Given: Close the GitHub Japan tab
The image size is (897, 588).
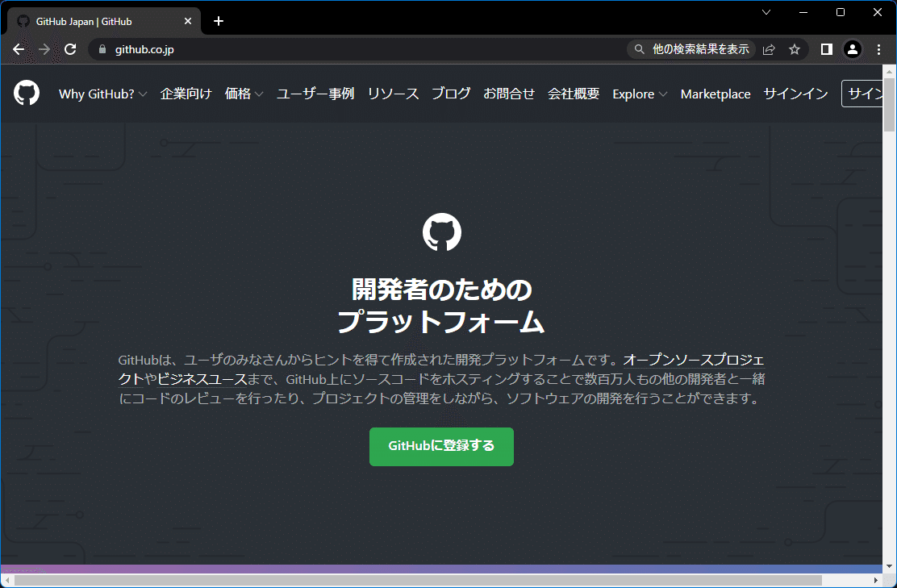Looking at the screenshot, I should pyautogui.click(x=188, y=21).
